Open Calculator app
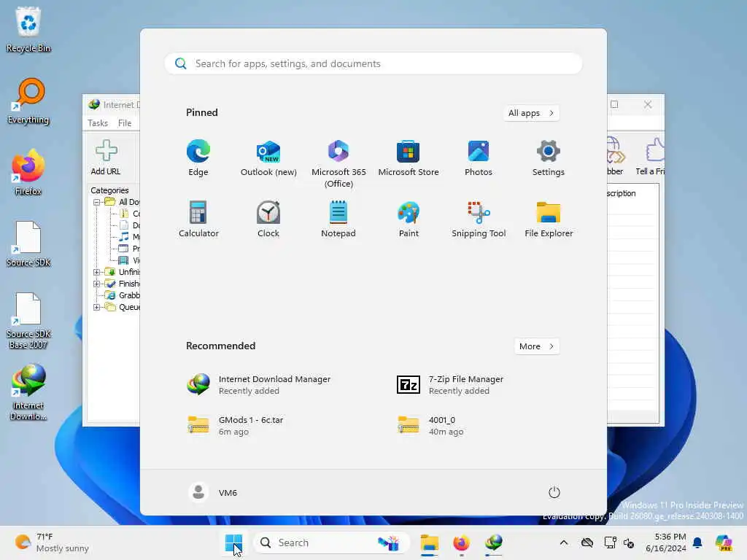Viewport: 747px width, 560px height. click(x=198, y=219)
